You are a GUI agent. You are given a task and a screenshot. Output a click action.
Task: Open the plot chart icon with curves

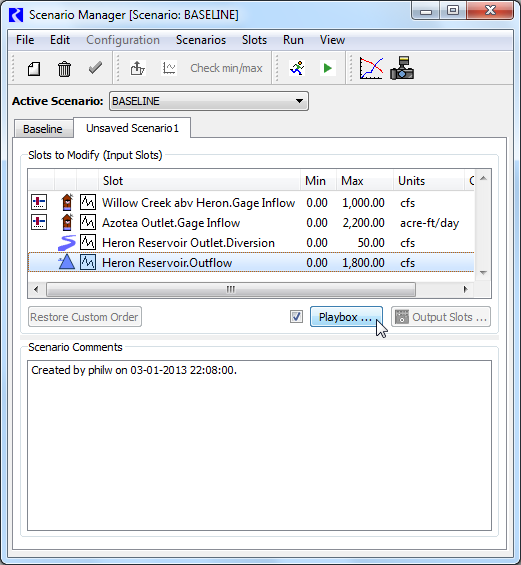[x=371, y=68]
